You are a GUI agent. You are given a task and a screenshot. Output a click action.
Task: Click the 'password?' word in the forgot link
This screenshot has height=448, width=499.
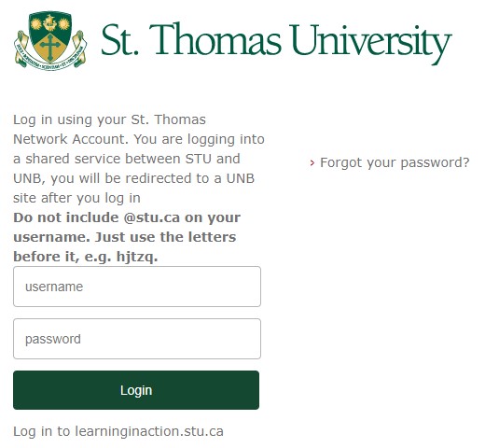pyautogui.click(x=435, y=162)
